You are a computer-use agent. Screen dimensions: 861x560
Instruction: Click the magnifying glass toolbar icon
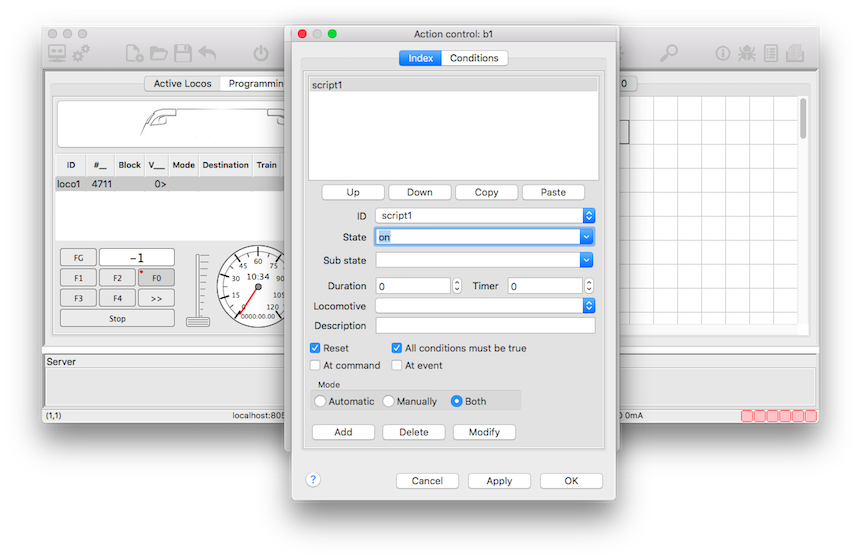point(669,53)
